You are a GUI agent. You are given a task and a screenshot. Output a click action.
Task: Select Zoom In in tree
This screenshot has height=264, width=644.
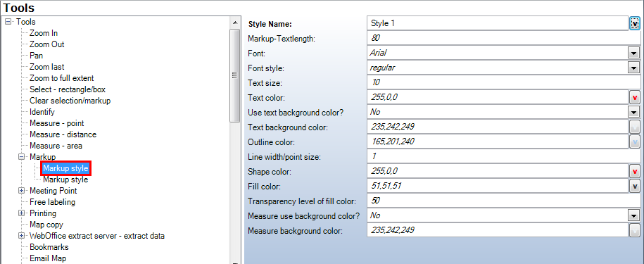coord(44,33)
